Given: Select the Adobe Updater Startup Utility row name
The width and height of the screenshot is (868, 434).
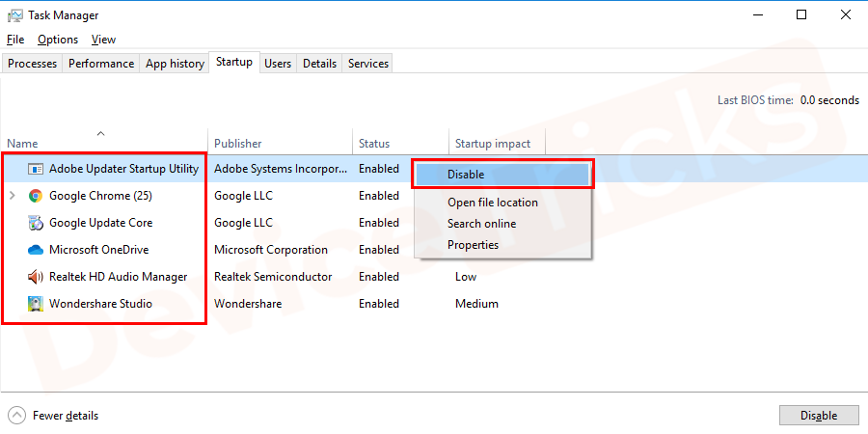Looking at the screenshot, I should tap(124, 169).
